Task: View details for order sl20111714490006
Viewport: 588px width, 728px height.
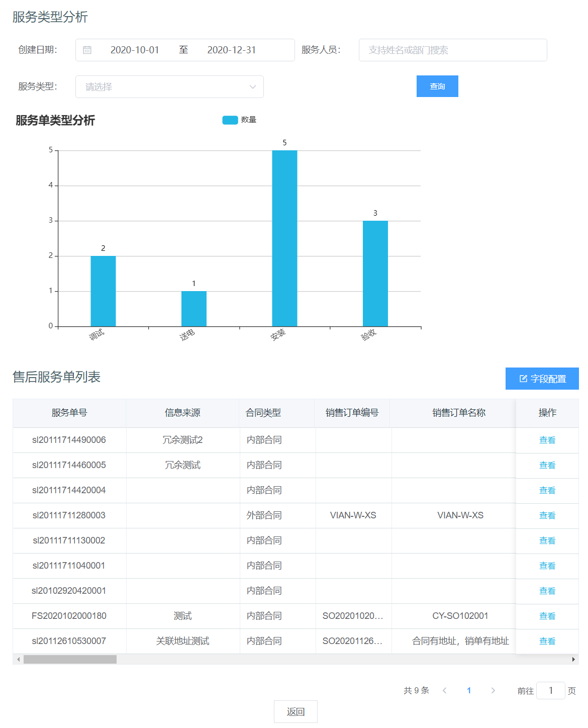Action: pyautogui.click(x=547, y=440)
